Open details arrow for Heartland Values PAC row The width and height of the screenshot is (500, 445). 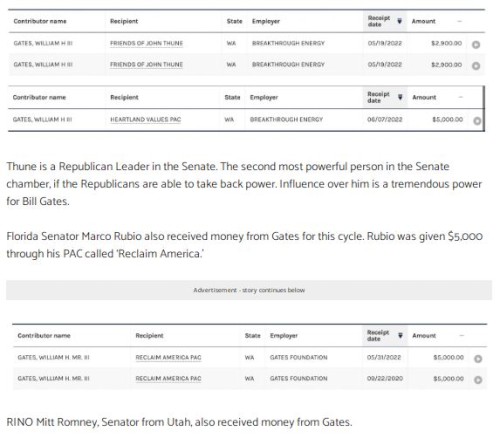pos(477,121)
